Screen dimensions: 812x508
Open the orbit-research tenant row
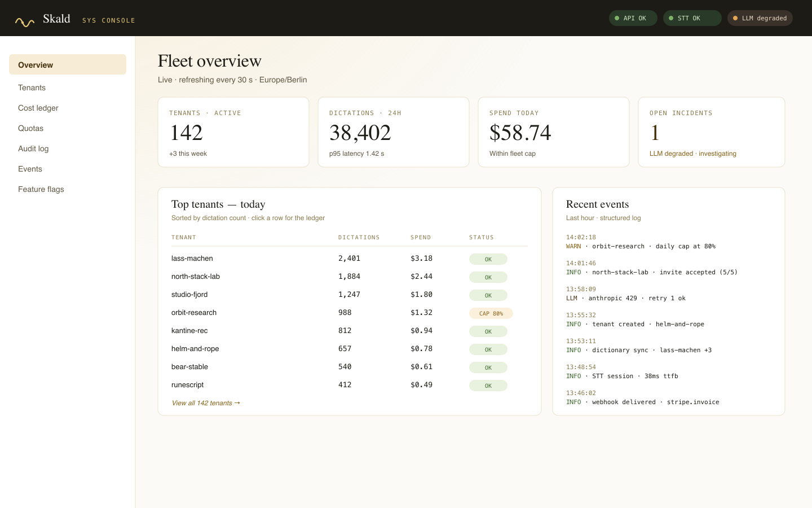pyautogui.click(x=350, y=313)
